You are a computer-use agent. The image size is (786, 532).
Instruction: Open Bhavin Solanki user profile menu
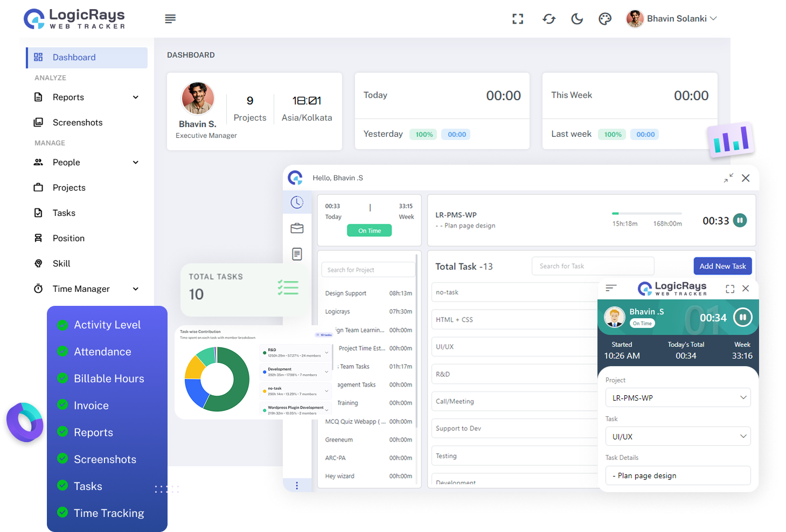coord(672,19)
